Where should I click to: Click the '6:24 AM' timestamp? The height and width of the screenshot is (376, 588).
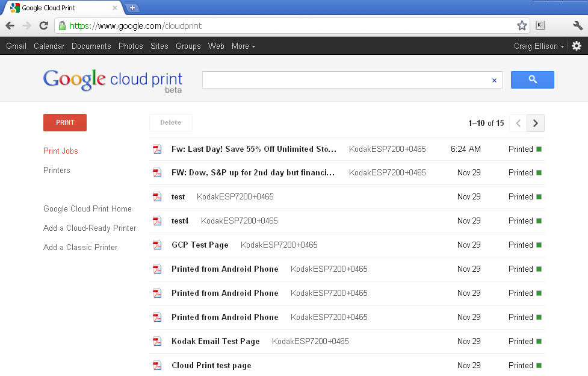coord(465,149)
